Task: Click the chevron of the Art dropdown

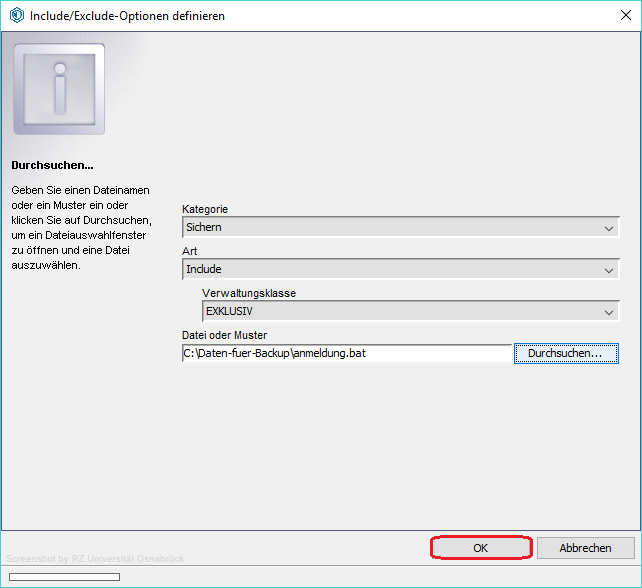Action: pos(610,270)
